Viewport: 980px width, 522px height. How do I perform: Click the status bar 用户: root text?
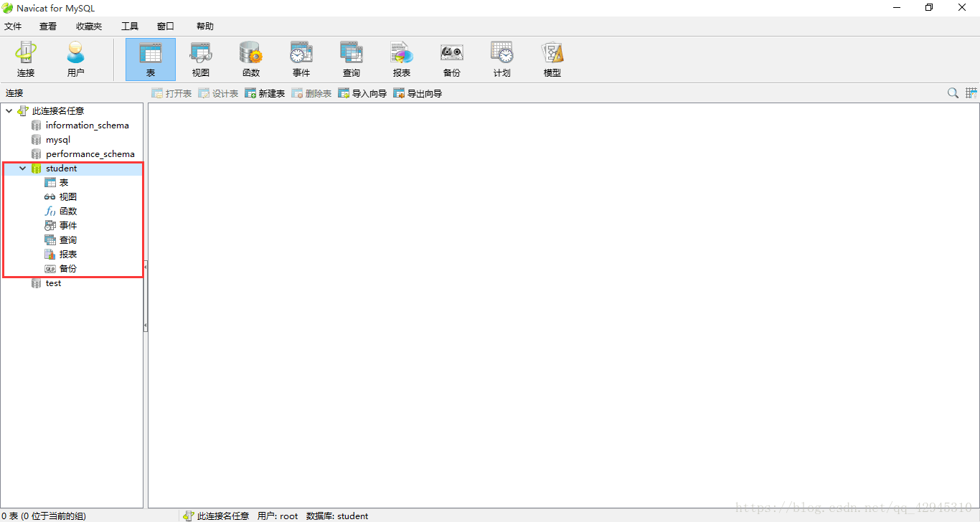click(x=278, y=516)
